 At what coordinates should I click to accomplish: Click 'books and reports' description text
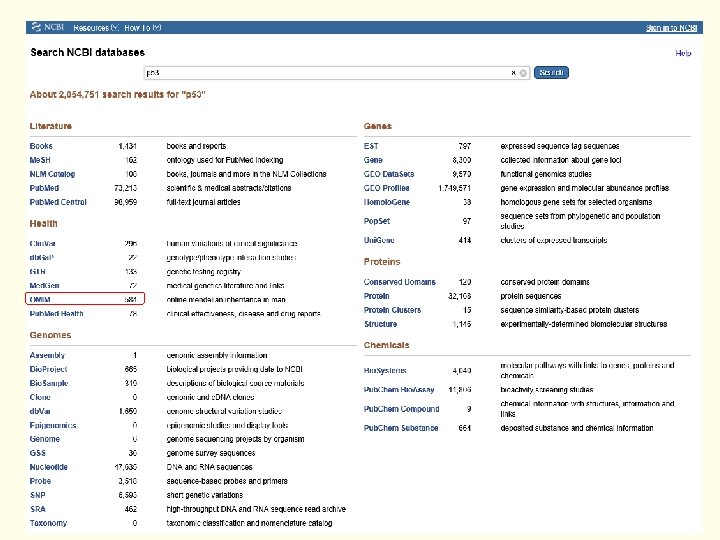[196, 146]
